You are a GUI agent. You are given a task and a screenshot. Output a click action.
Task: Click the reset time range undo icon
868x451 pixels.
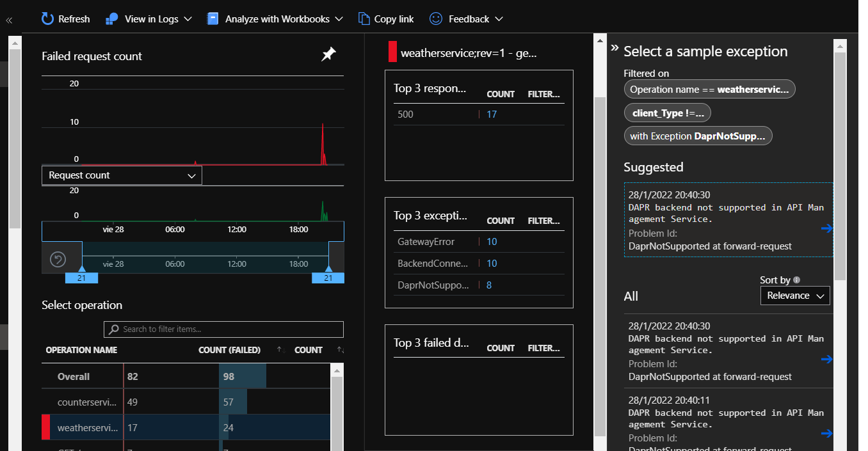coord(58,259)
